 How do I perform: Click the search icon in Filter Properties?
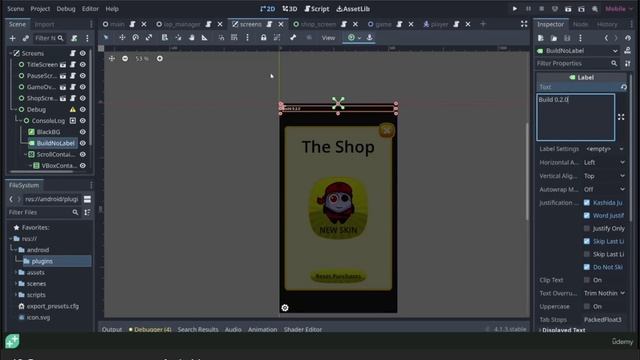614,64
